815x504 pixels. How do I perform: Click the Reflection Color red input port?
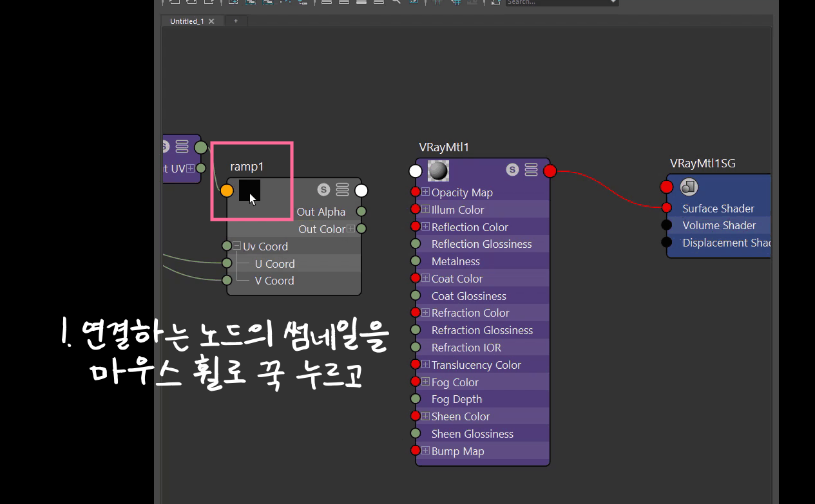[x=416, y=227]
